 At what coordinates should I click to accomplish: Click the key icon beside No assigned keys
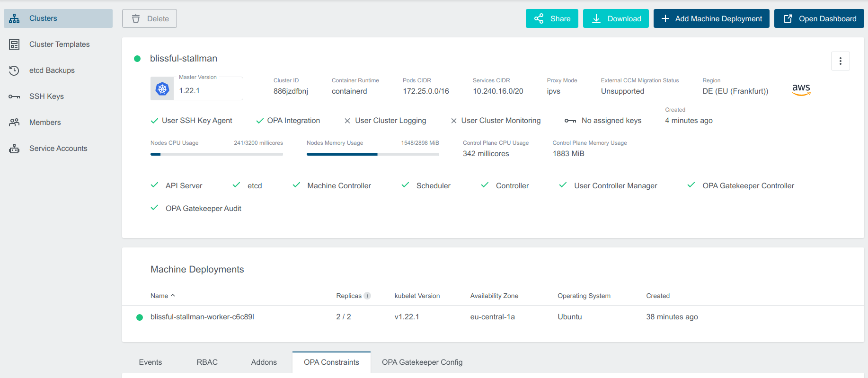pyautogui.click(x=570, y=121)
